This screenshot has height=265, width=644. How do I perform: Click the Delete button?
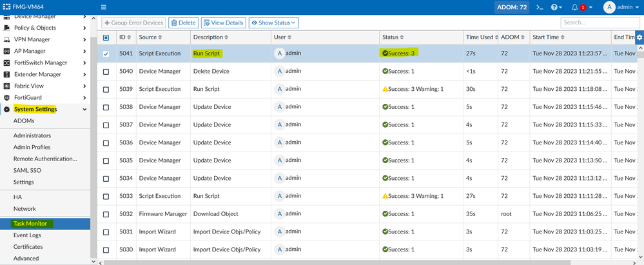[183, 23]
